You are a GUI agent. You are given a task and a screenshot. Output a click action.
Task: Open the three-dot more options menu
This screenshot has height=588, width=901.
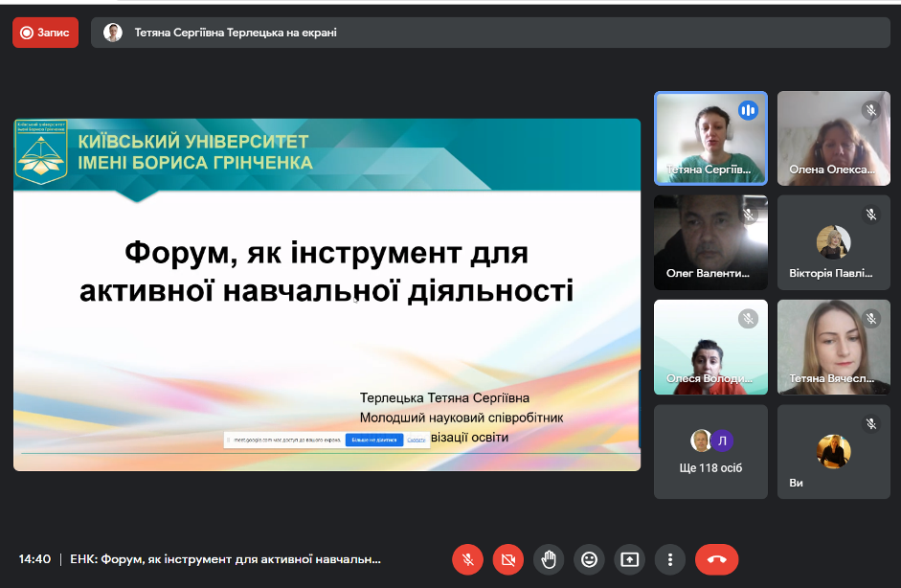[670, 559]
